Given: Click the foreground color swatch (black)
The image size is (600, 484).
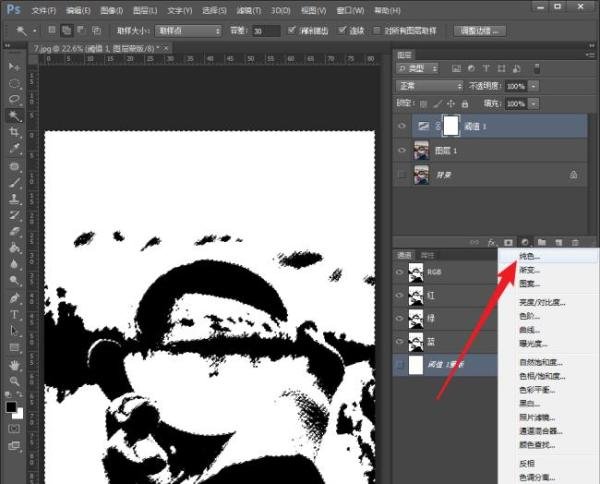Looking at the screenshot, I should [11, 407].
